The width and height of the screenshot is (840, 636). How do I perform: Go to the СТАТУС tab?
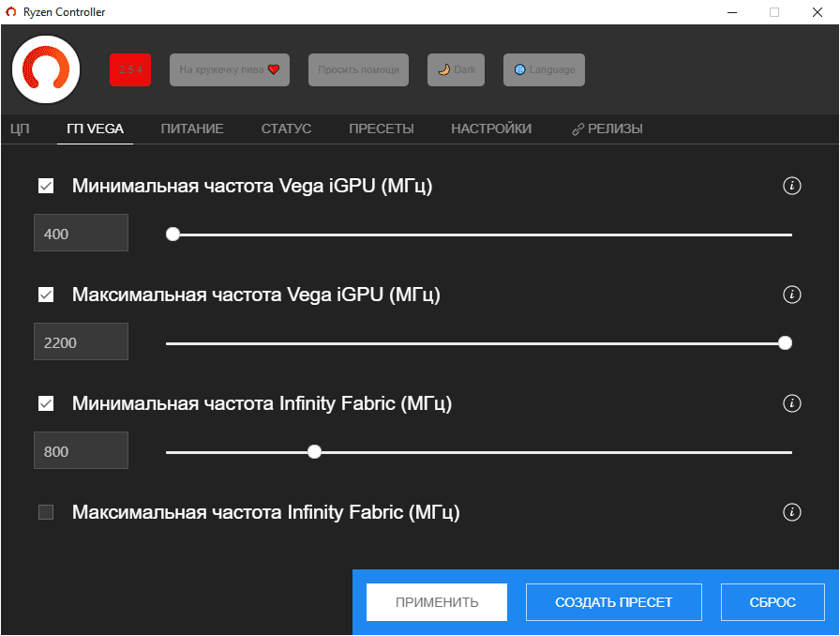286,129
